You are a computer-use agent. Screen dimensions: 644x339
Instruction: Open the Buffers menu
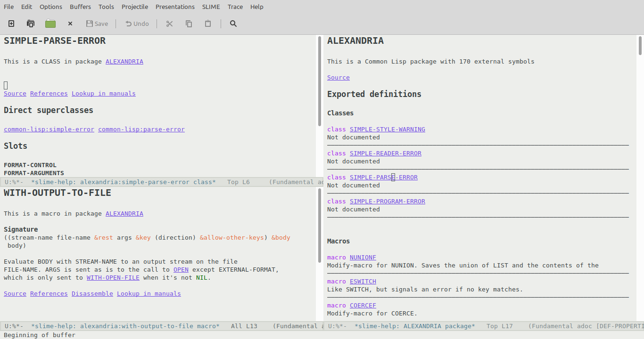point(80,7)
